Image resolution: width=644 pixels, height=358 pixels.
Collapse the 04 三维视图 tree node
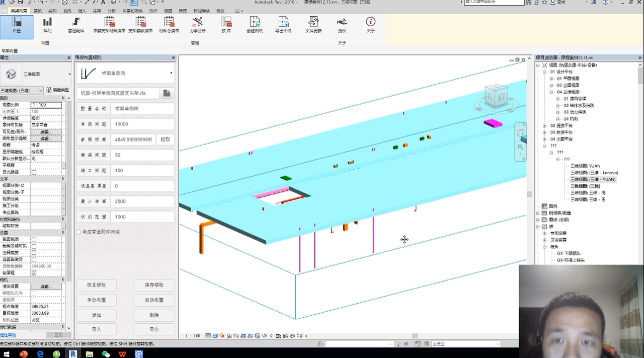click(x=551, y=92)
